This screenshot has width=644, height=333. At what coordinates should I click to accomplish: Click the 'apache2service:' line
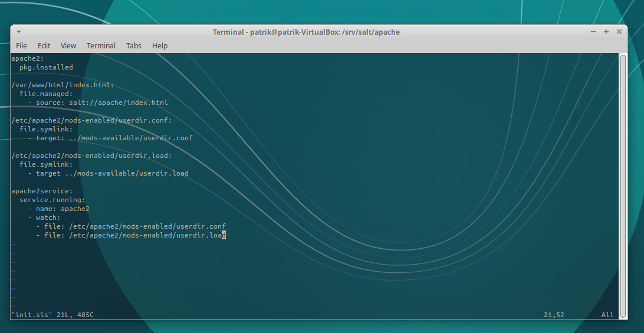click(x=42, y=191)
